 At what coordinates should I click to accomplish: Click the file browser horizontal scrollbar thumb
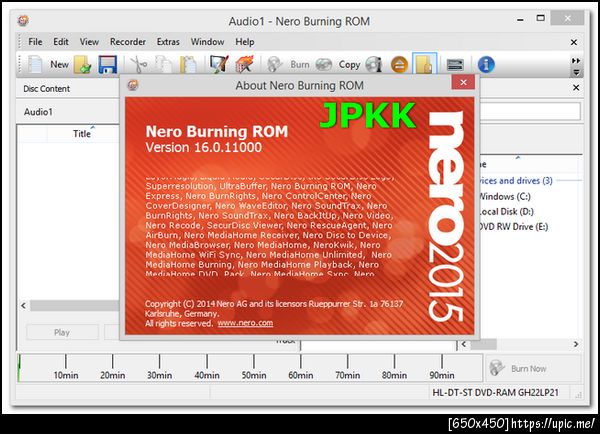coord(484,344)
